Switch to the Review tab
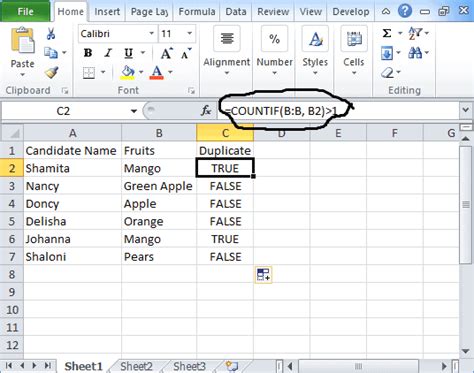This screenshot has width=474, height=373. (273, 11)
